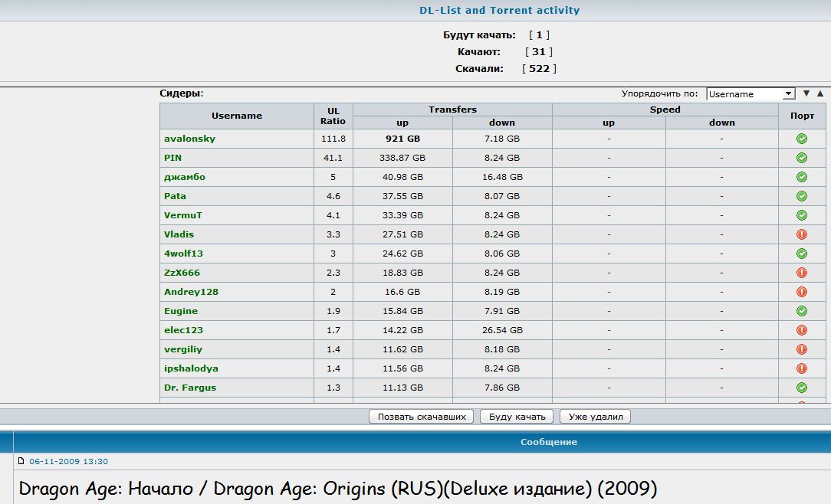Click the post icon beside 06-11-2009 date

point(21,461)
